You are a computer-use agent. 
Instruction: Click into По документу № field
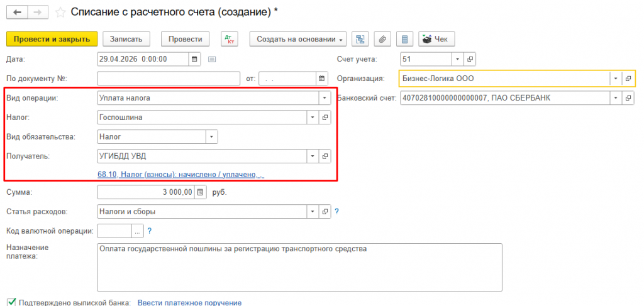click(169, 79)
